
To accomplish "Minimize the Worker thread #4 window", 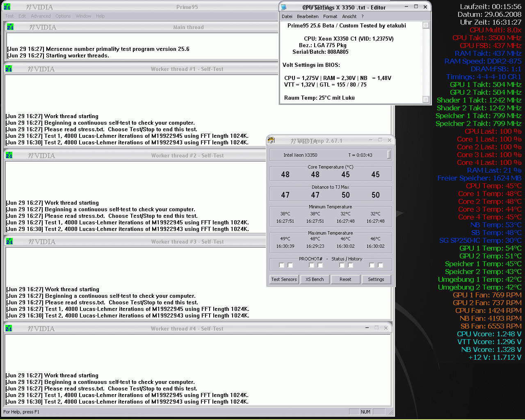I will click(367, 328).
